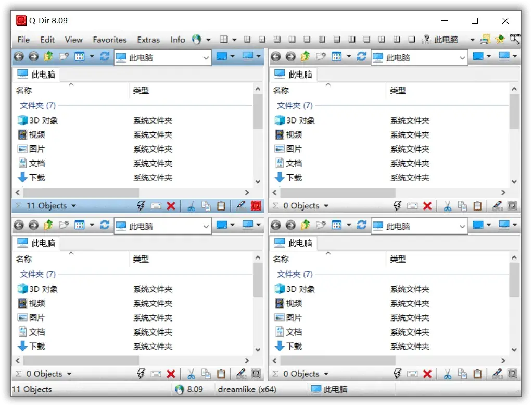Click new folder icon in top-right pane
Image resolution: width=532 pixels, height=407 pixels.
coord(320,56)
